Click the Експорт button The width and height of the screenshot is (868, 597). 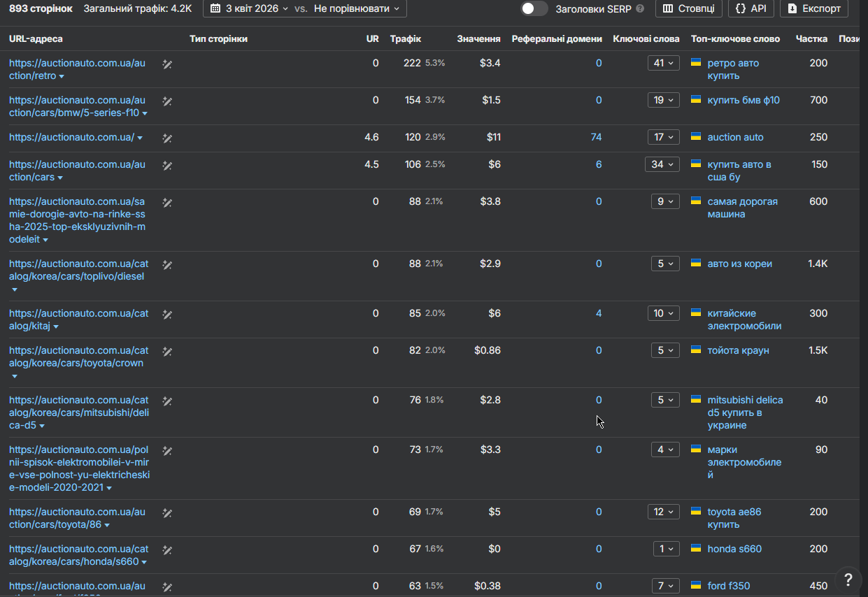814,9
